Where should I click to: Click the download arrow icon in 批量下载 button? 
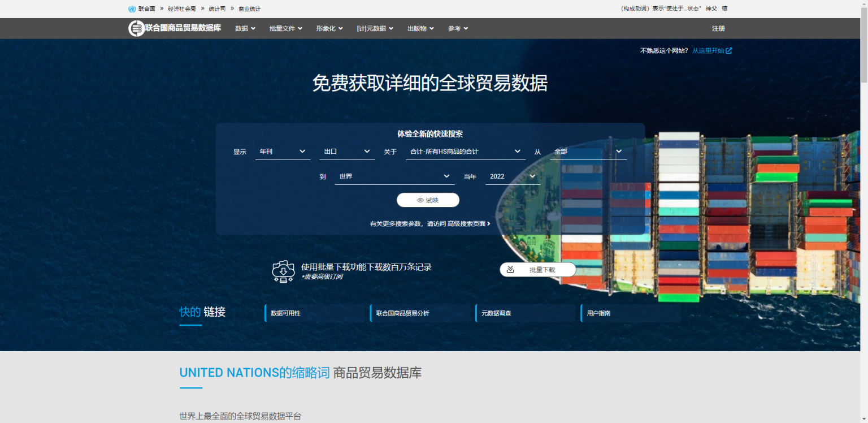pyautogui.click(x=511, y=269)
